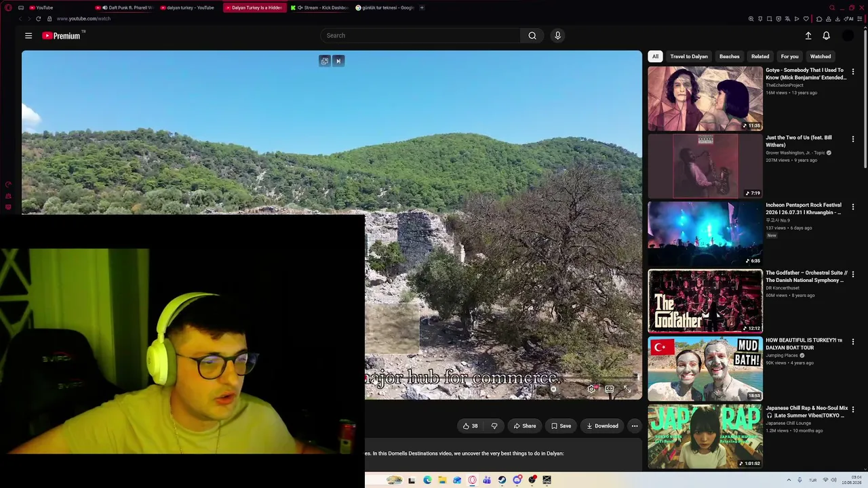Image resolution: width=868 pixels, height=488 pixels.
Task: Filter suggestions by Travel to Dalyan
Action: 689,56
